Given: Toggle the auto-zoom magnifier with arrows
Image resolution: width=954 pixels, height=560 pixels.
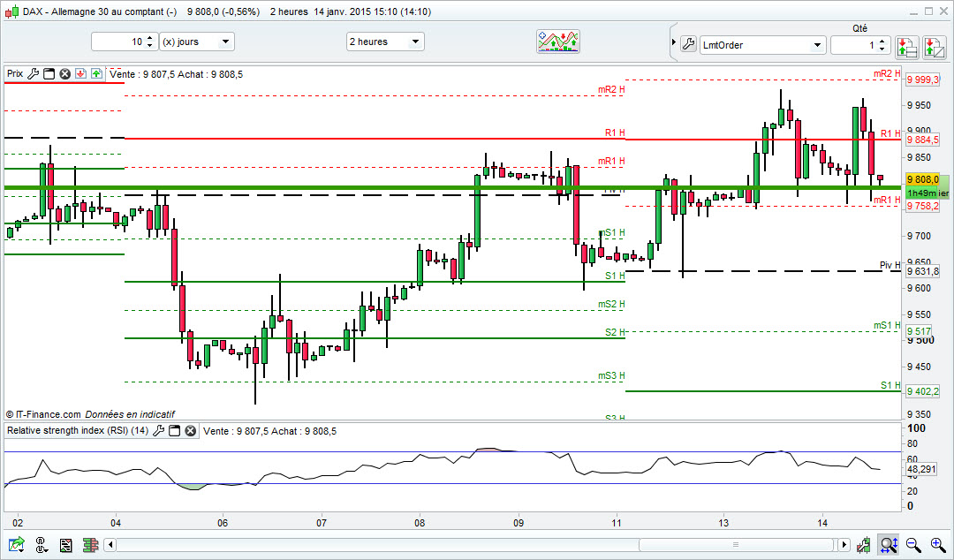Looking at the screenshot, I should click(889, 544).
